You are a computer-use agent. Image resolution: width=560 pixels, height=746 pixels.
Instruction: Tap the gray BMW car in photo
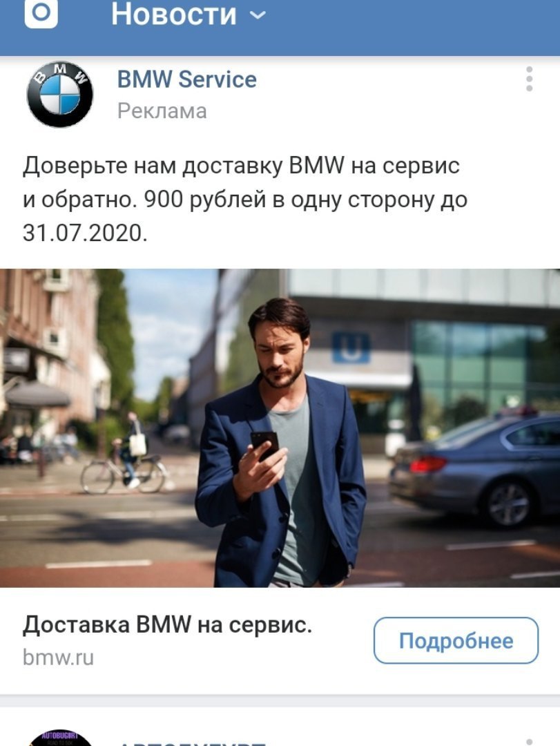click(475, 467)
